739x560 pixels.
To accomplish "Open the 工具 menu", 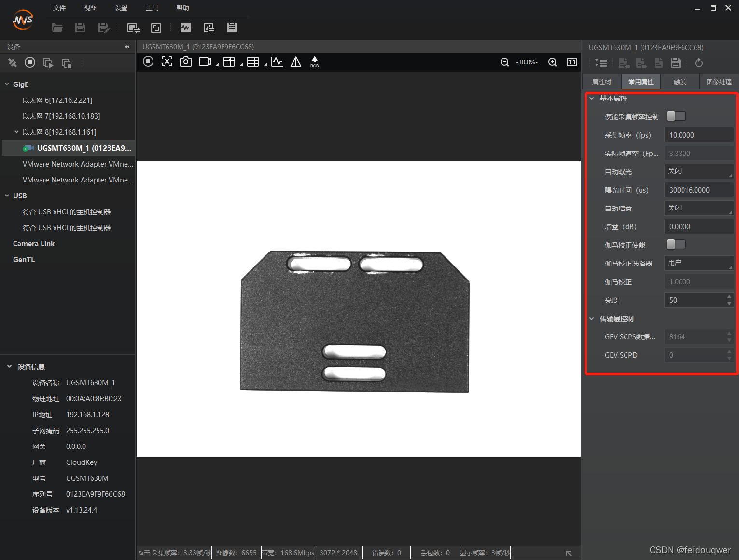I will (x=152, y=8).
